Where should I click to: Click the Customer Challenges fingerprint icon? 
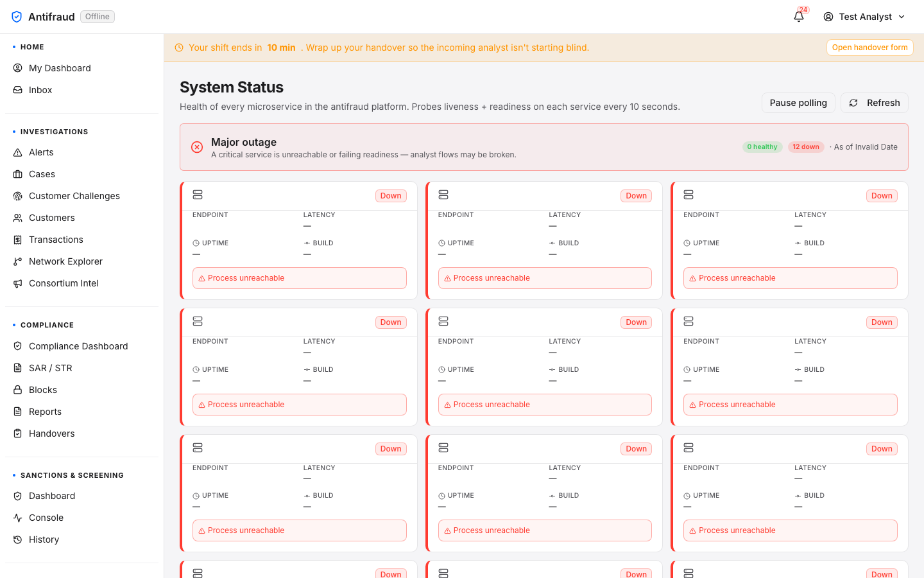(x=18, y=196)
